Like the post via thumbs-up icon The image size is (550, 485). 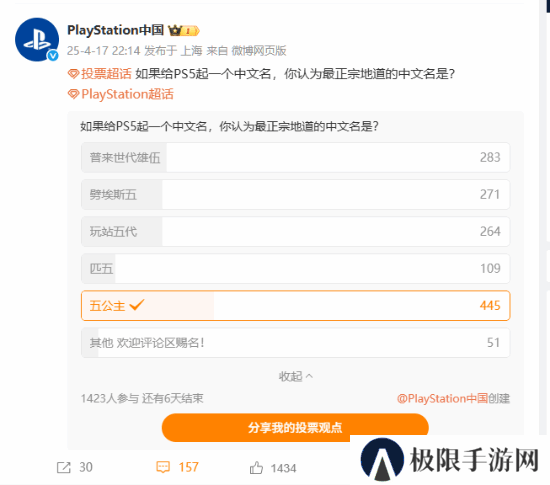coord(256,468)
